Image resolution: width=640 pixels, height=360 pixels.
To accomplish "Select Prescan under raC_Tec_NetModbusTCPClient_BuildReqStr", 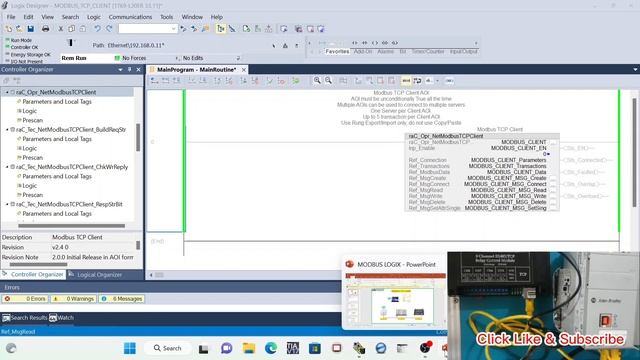I will (32, 158).
